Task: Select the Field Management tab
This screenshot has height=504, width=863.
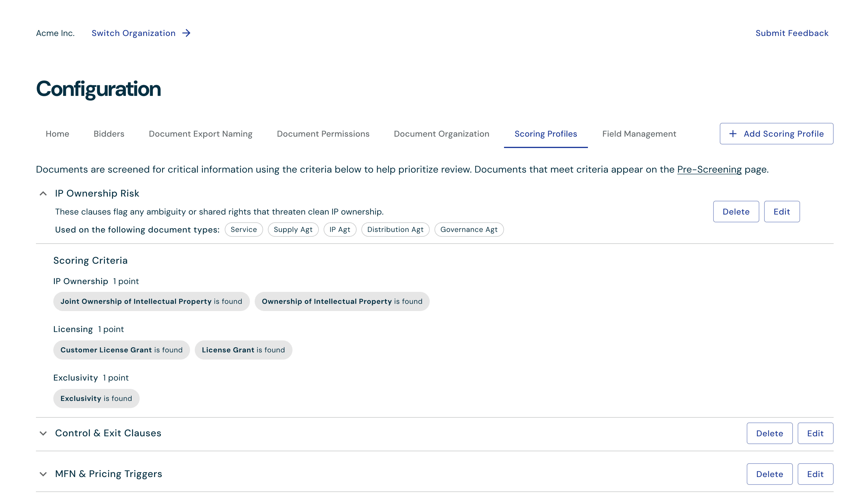Action: [639, 134]
